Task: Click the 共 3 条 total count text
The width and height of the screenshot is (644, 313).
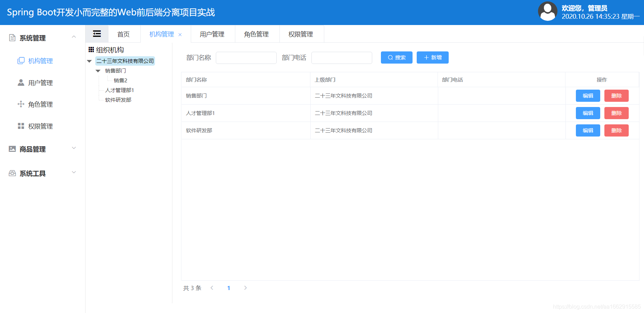Action: pyautogui.click(x=192, y=288)
